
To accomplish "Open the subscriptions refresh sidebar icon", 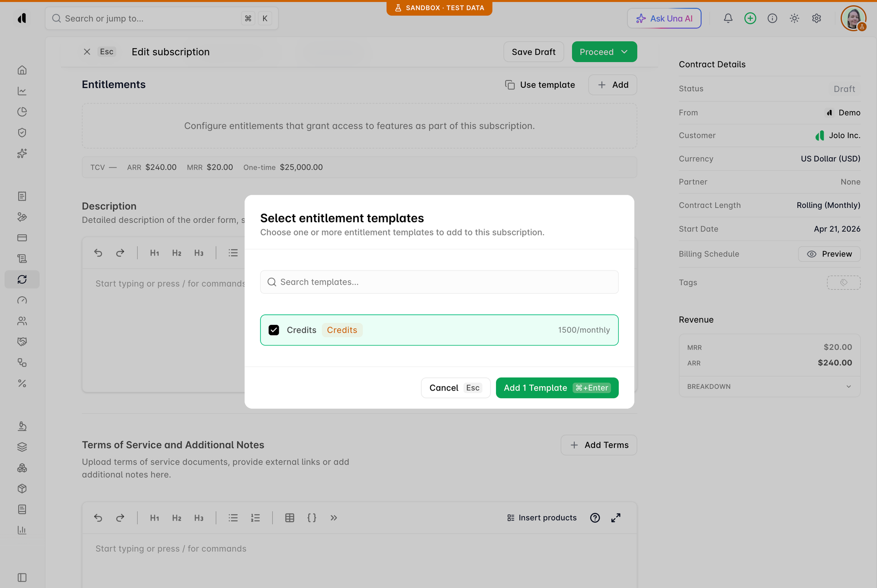I will 22,279.
